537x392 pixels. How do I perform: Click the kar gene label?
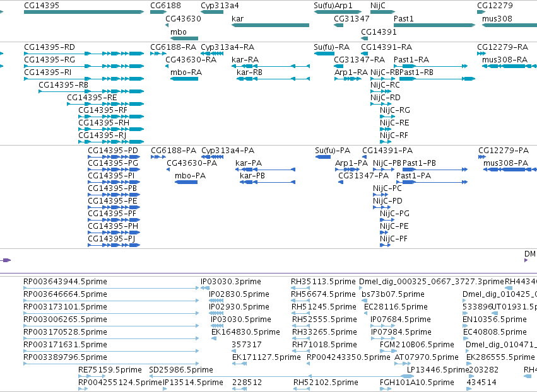pyautogui.click(x=237, y=18)
